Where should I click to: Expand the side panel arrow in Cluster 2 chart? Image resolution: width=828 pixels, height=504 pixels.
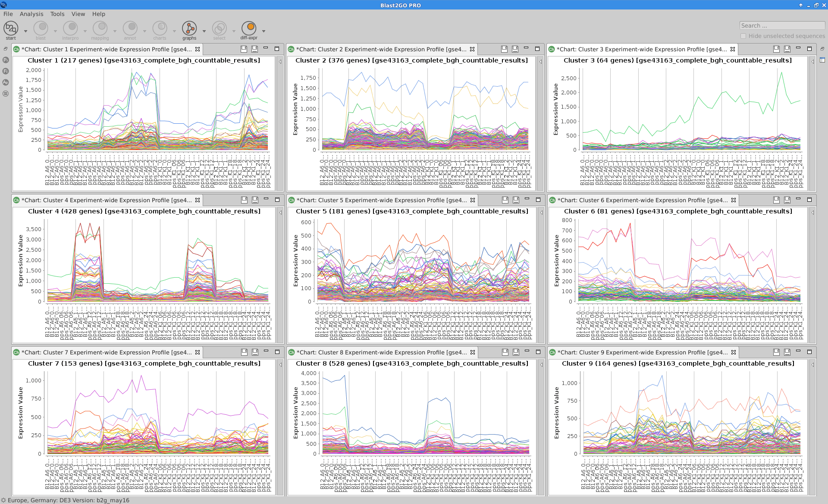point(540,62)
